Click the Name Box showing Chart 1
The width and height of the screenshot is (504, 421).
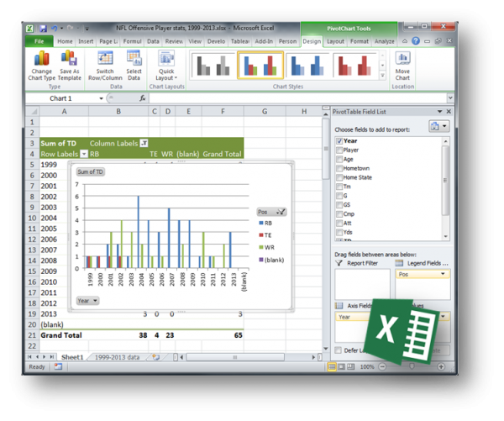(x=60, y=98)
